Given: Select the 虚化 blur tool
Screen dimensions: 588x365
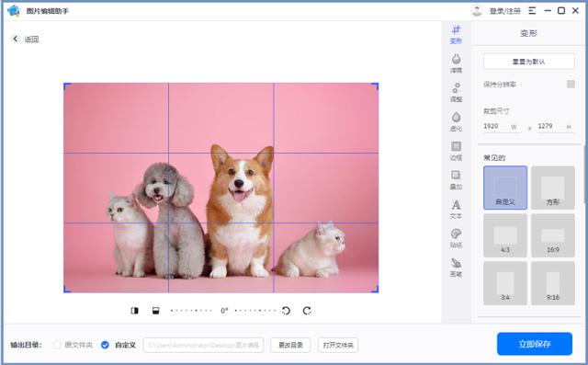Looking at the screenshot, I should 456,122.
